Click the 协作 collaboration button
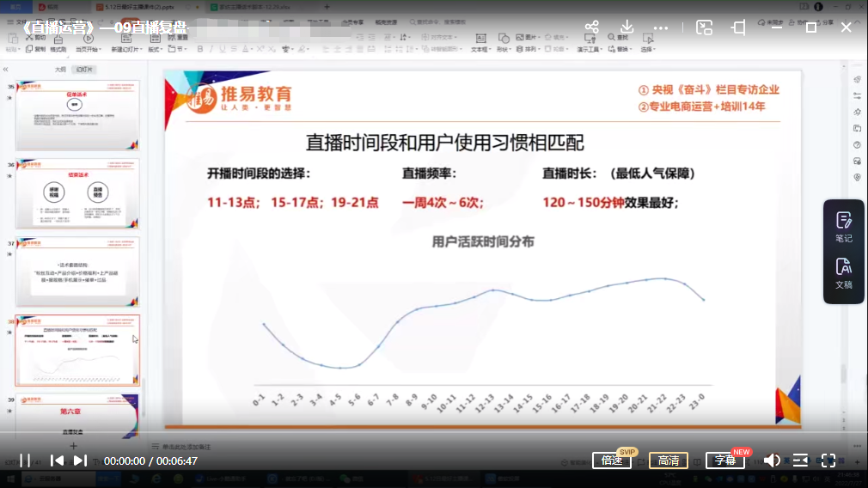Screen dimensions: 868x488 [798, 22]
